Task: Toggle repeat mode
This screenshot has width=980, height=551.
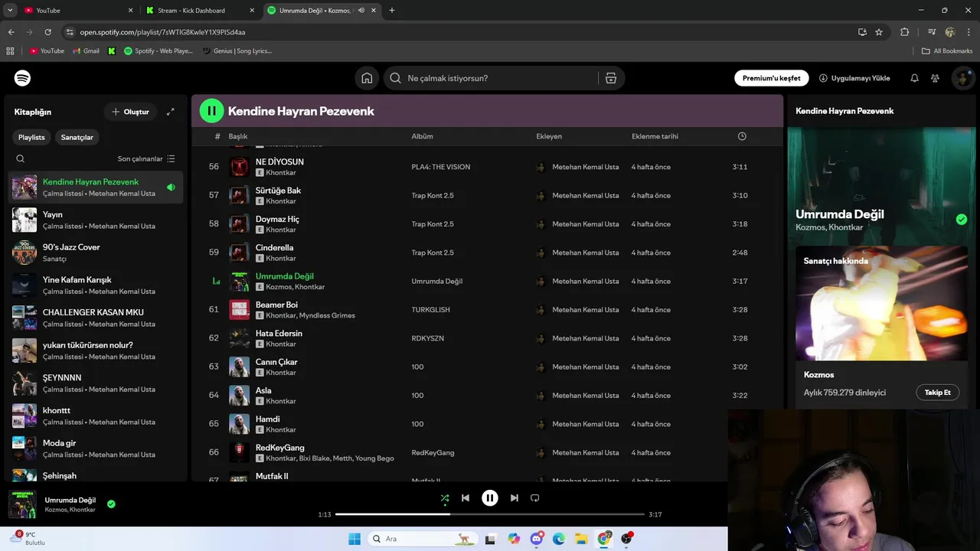Action: [x=535, y=498]
